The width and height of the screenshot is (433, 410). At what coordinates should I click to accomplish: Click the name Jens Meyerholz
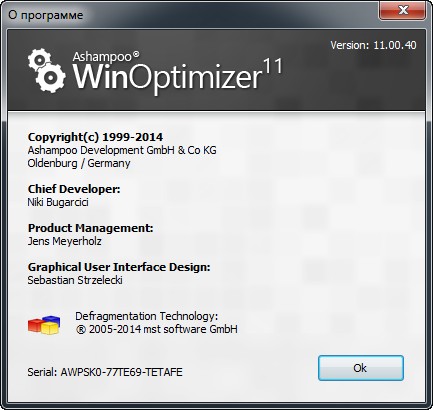pos(65,241)
